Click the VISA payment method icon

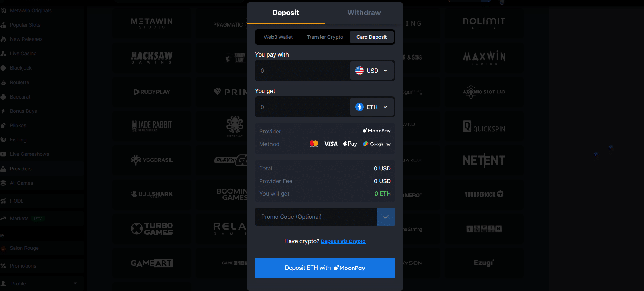331,144
